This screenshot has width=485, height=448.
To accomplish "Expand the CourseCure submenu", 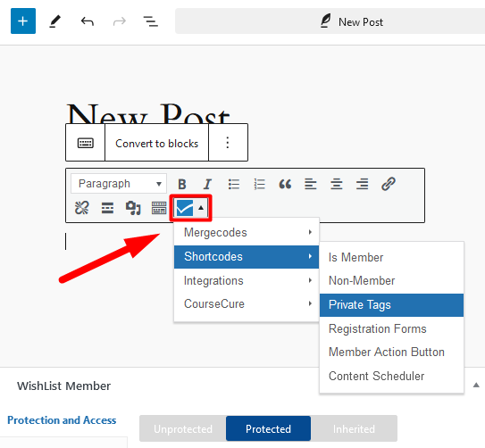I will (247, 303).
